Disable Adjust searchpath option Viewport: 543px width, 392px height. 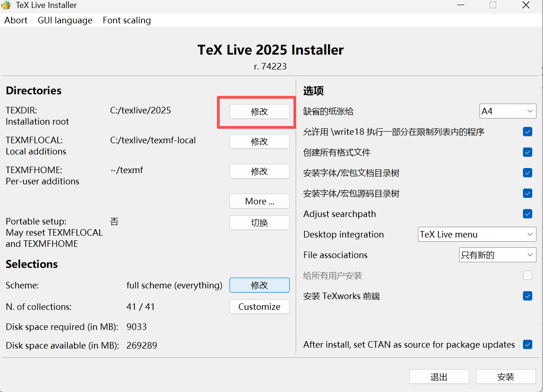[x=527, y=214]
